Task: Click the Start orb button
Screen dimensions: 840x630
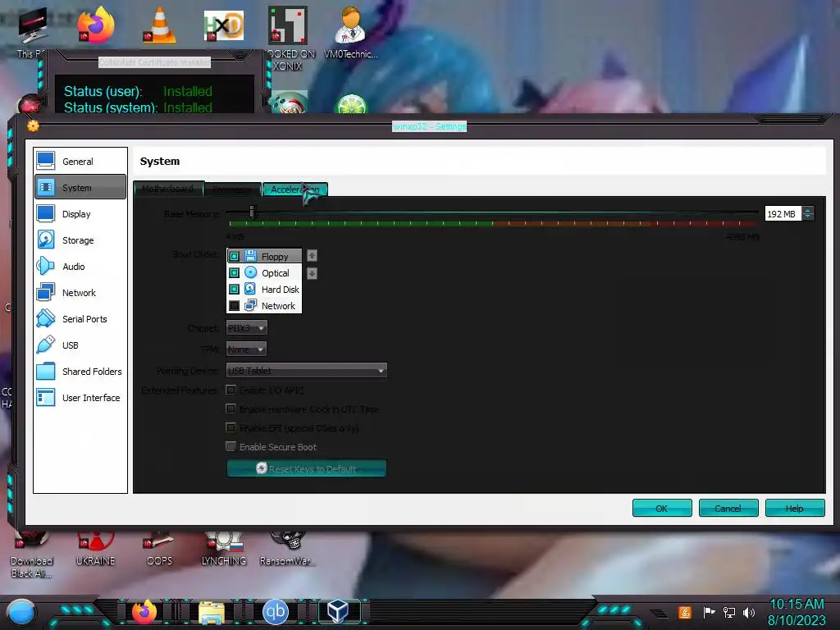Action: (x=21, y=613)
